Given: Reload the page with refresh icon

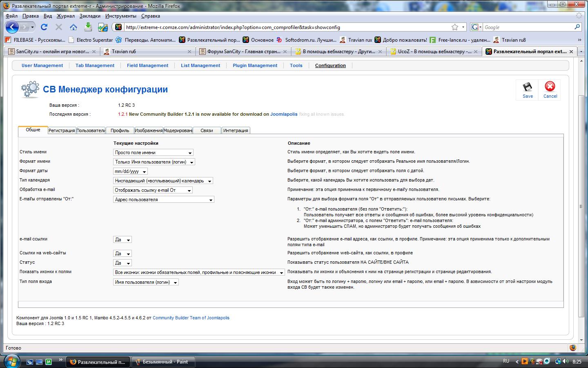Looking at the screenshot, I should click(44, 27).
